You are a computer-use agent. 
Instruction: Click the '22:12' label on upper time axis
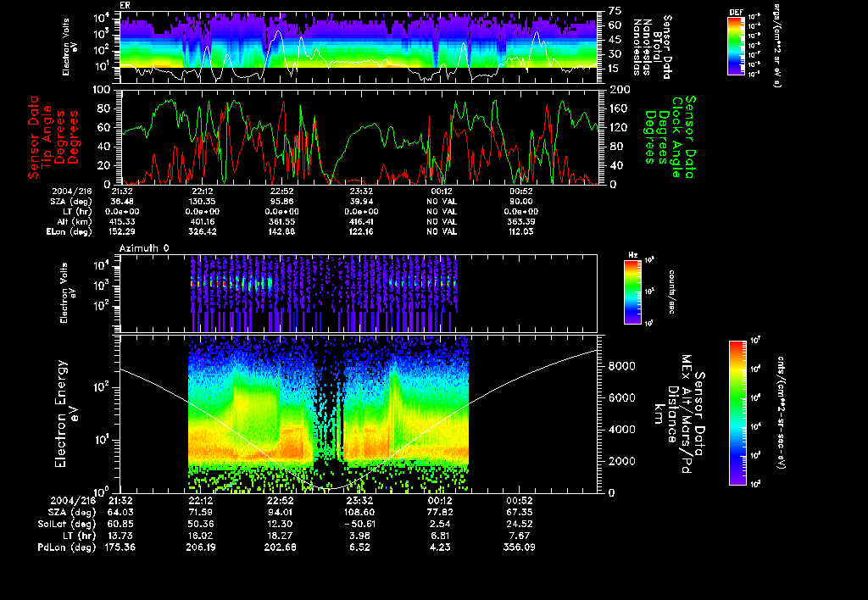202,191
